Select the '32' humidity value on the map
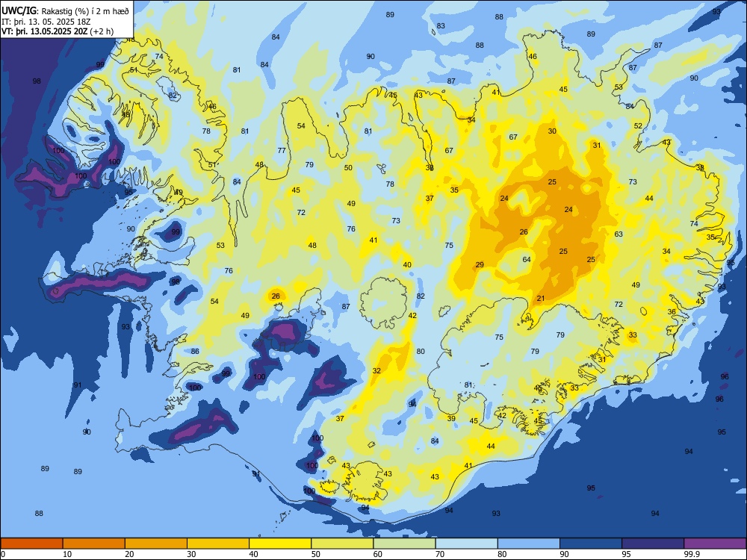Screen dimensions: 747x560 coord(376,370)
